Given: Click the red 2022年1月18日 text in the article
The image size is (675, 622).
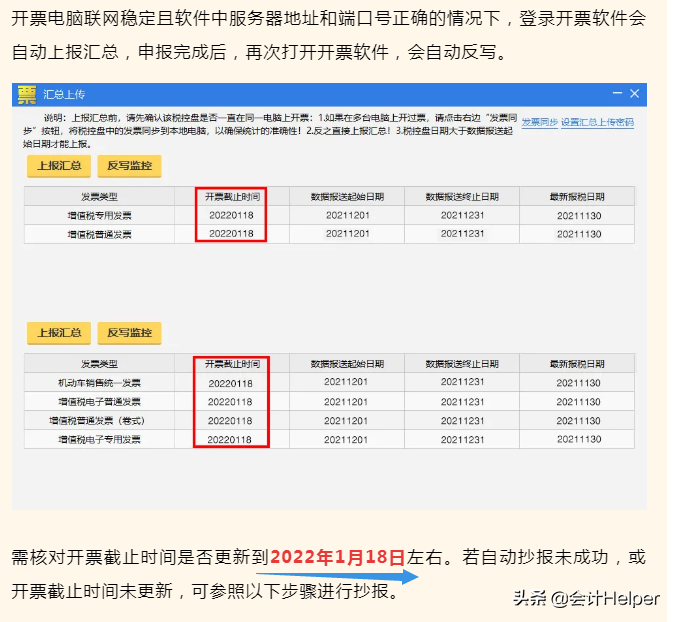Looking at the screenshot, I should pyautogui.click(x=338, y=557).
